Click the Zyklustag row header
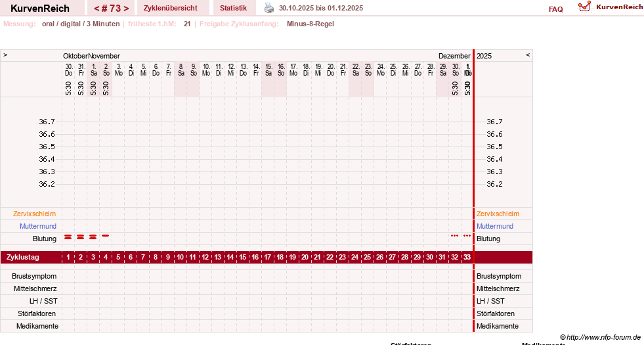Viewport: 644px width, 345px height. (23, 258)
